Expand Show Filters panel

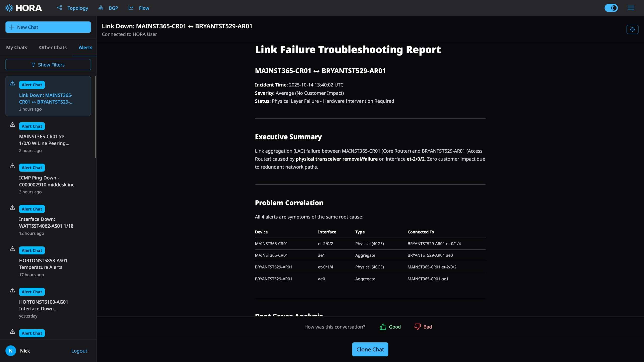(x=48, y=65)
